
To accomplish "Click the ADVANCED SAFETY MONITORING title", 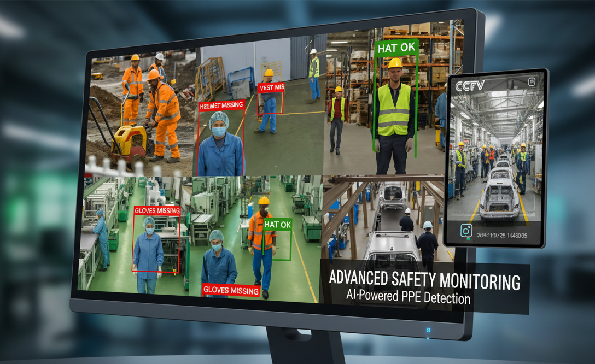I will click(424, 280).
